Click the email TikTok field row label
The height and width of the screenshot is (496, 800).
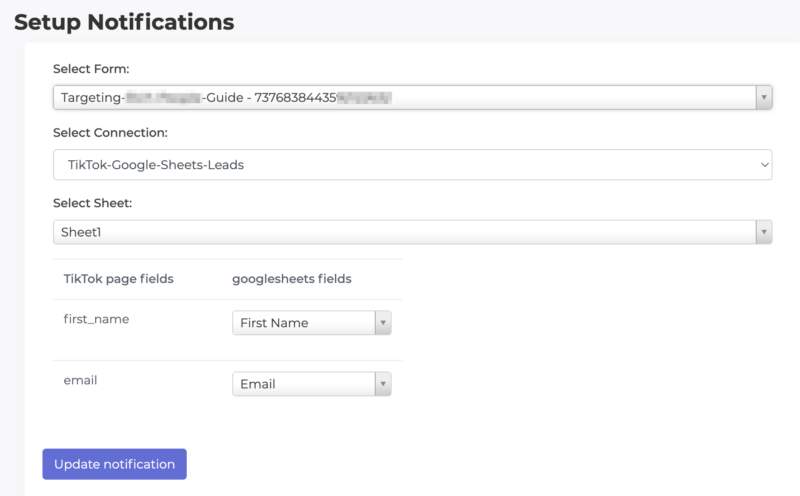click(x=79, y=380)
